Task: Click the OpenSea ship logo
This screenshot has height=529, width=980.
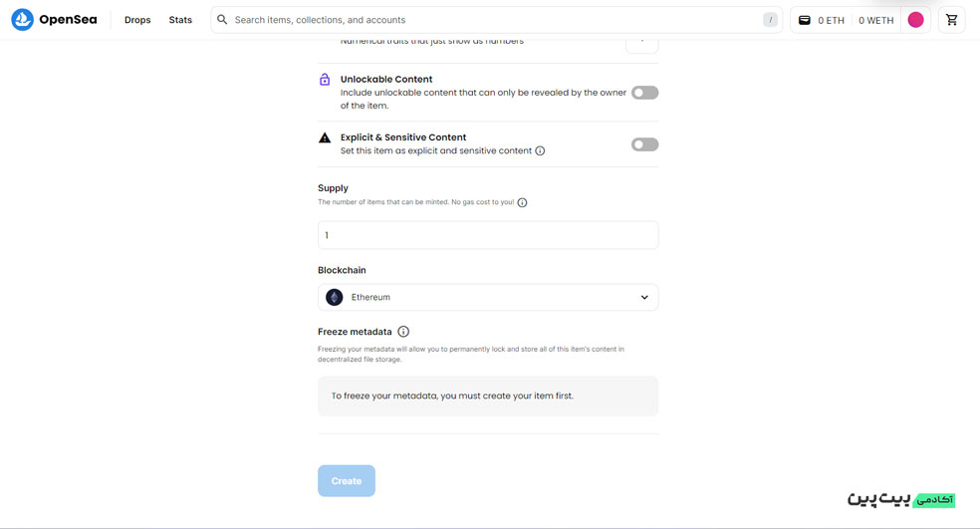Action: coord(22,19)
